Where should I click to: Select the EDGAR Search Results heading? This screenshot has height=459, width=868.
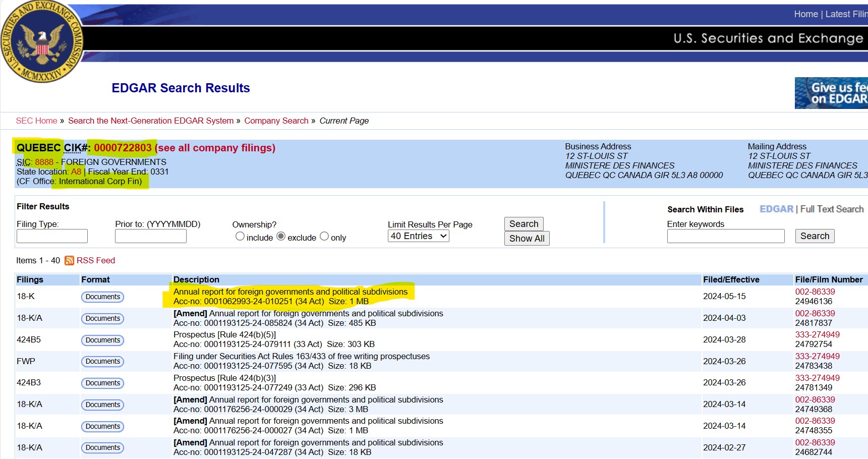pos(181,88)
